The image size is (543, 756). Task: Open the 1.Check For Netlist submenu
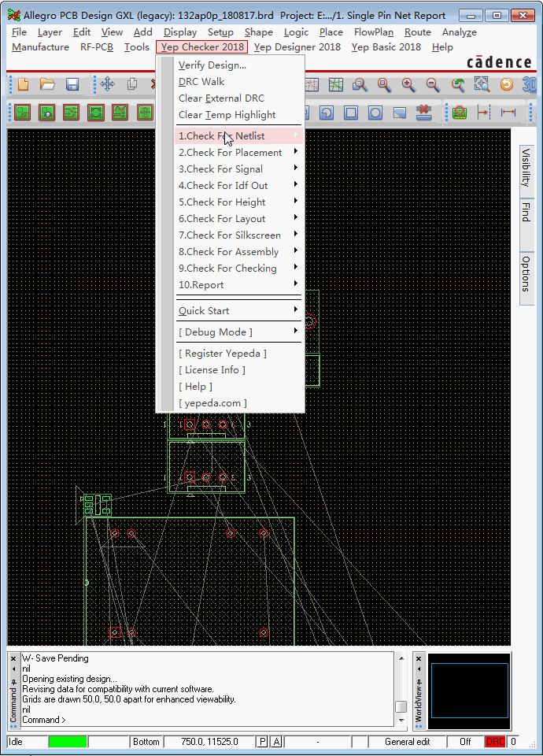tap(239, 136)
